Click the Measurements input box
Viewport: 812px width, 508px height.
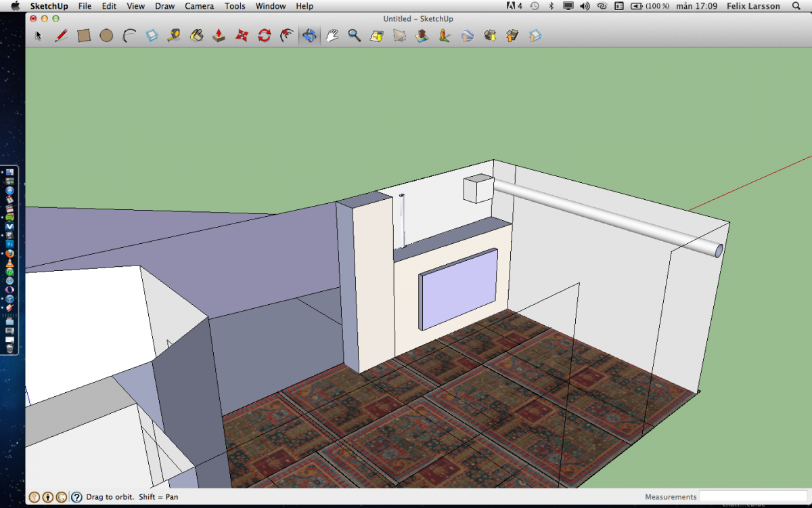pyautogui.click(x=752, y=497)
